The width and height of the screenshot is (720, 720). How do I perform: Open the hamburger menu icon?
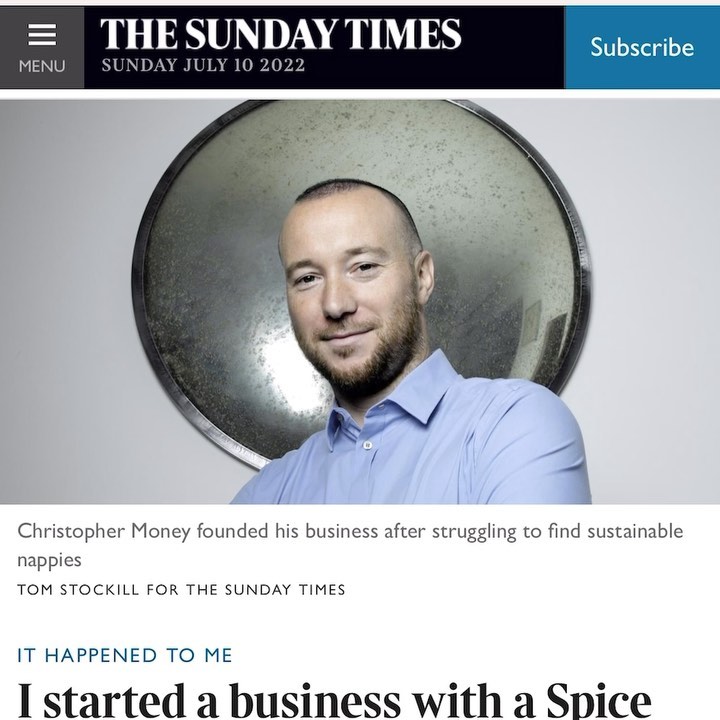[41, 35]
